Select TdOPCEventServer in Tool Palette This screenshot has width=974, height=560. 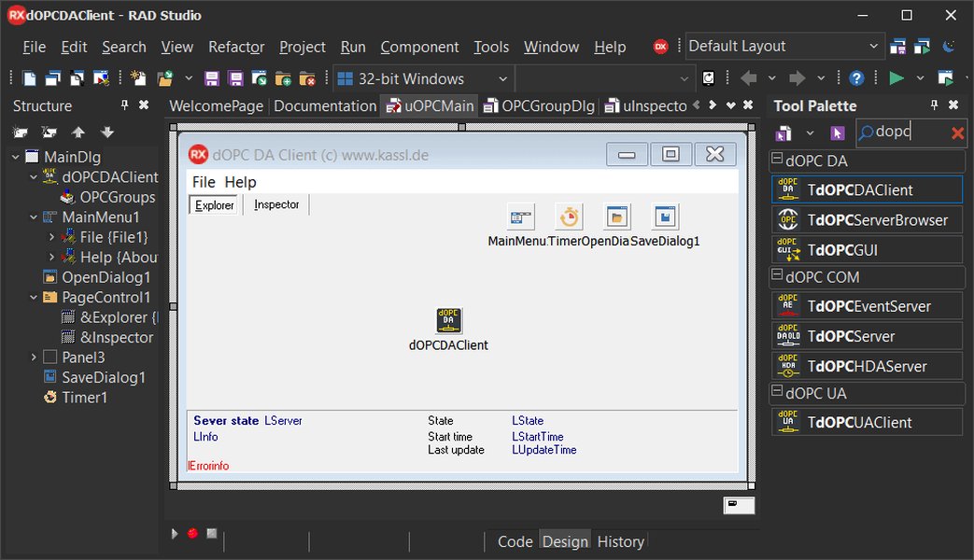pyautogui.click(x=868, y=306)
